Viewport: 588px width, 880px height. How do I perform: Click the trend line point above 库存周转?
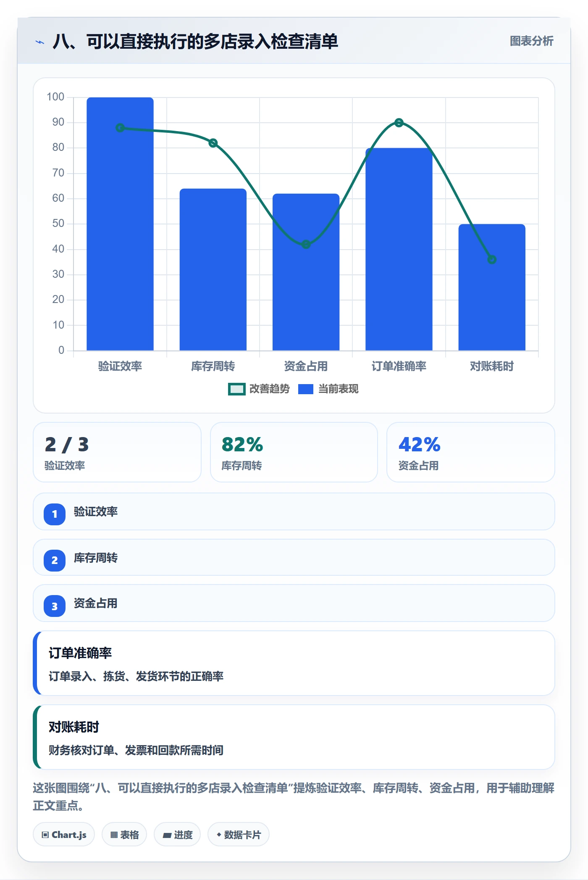213,143
